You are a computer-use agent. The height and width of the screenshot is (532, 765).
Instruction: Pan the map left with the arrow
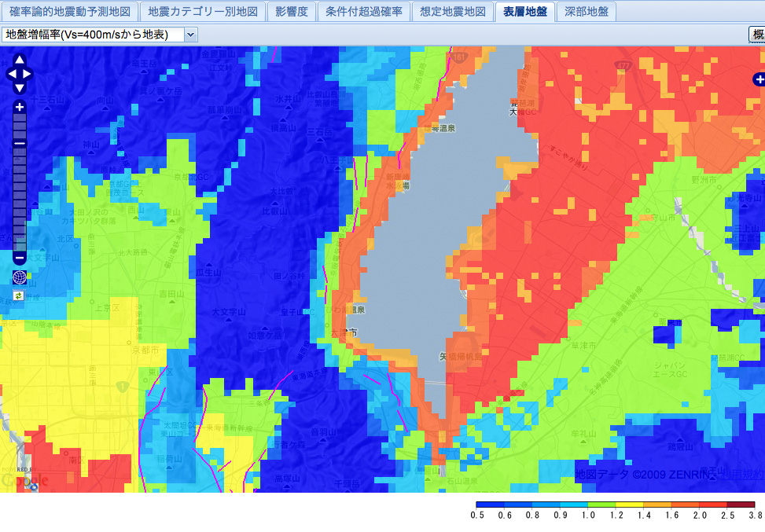(12, 74)
